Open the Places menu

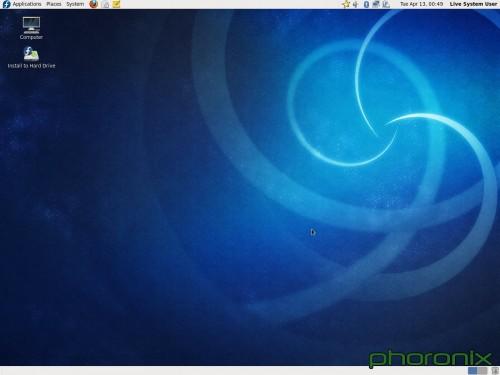(54, 4)
